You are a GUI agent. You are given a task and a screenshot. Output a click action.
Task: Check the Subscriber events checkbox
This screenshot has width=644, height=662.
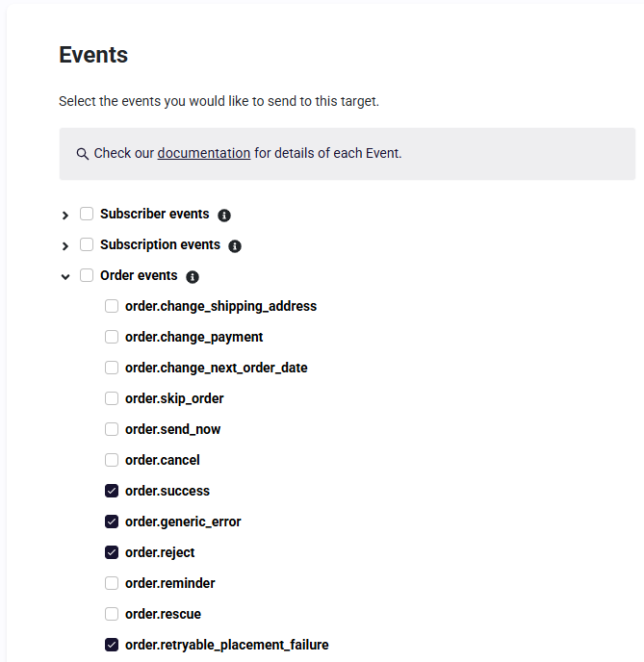(87, 214)
